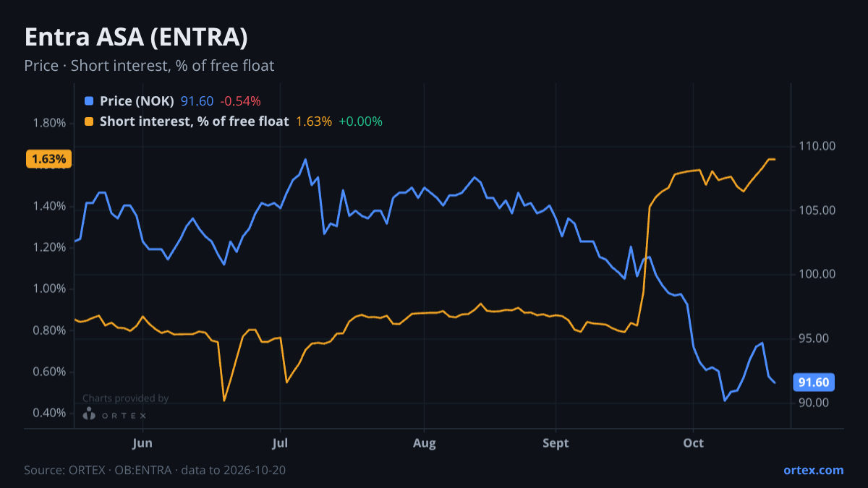This screenshot has width=868, height=488.
Task: Click the Sept x-axis label
Action: 556,443
